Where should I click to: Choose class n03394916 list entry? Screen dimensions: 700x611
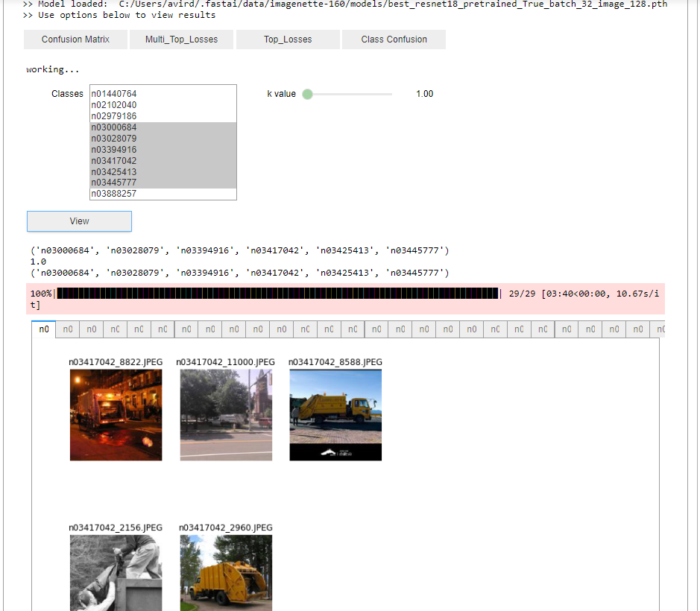point(114,150)
